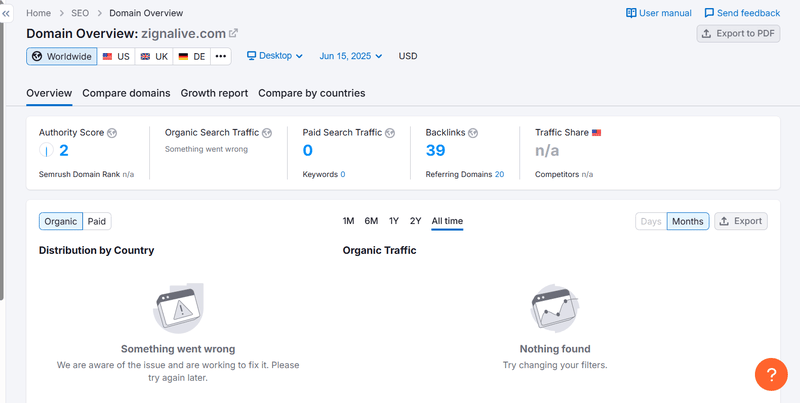Click the Paid Search Traffic value 0
This screenshot has width=800, height=403.
coord(308,150)
